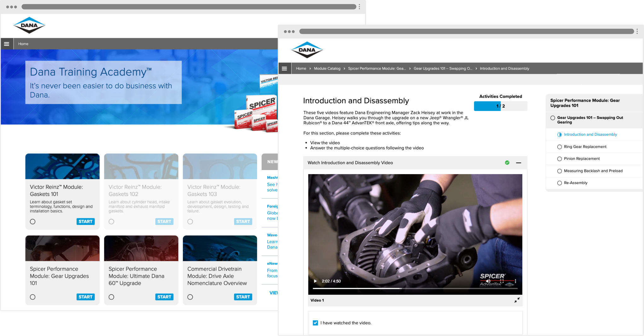Open Ring Gear Replacement lesson
This screenshot has height=336, width=644.
tap(585, 147)
